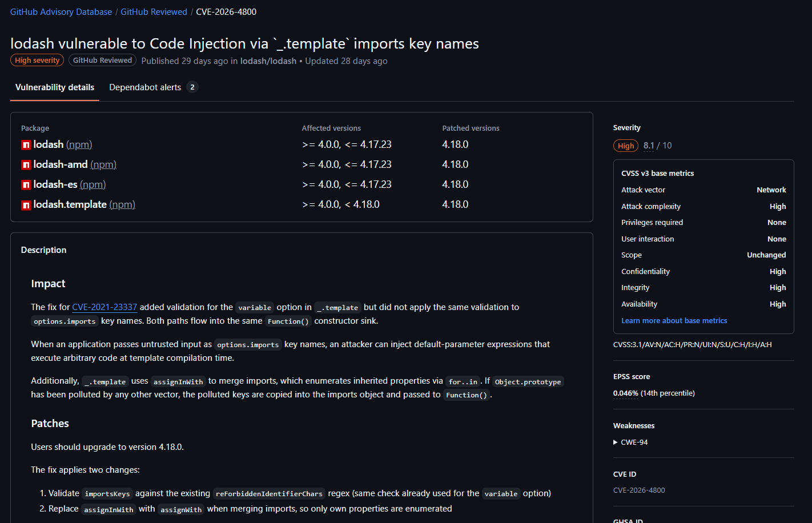Follow the npm link next to lodash-es
812x523 pixels.
[x=93, y=185]
